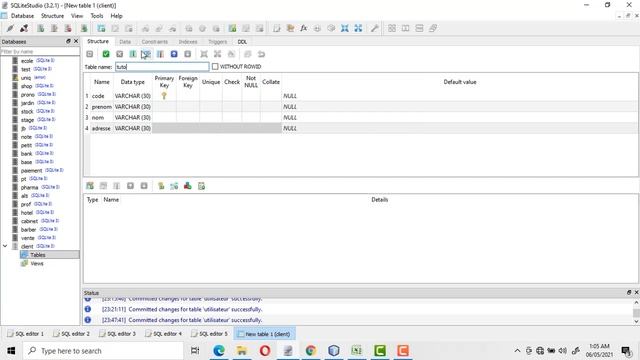Viewport: 640px width, 360px height.
Task: Add table primary key constraint icon
Action: click(161, 186)
